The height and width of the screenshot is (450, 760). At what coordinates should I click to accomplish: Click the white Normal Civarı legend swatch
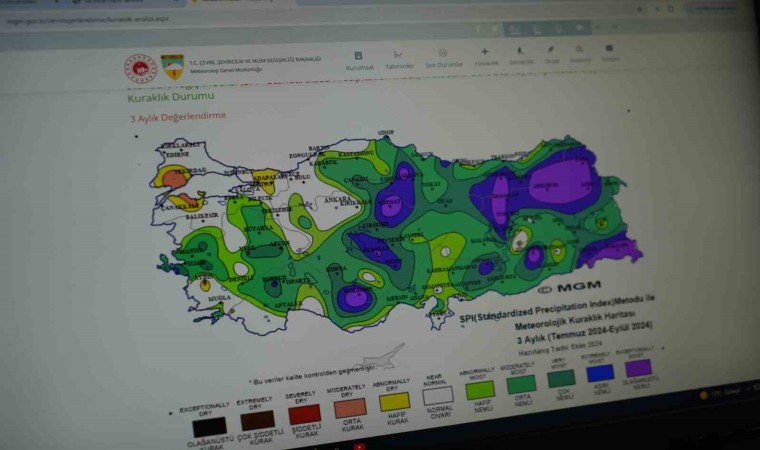438,395
